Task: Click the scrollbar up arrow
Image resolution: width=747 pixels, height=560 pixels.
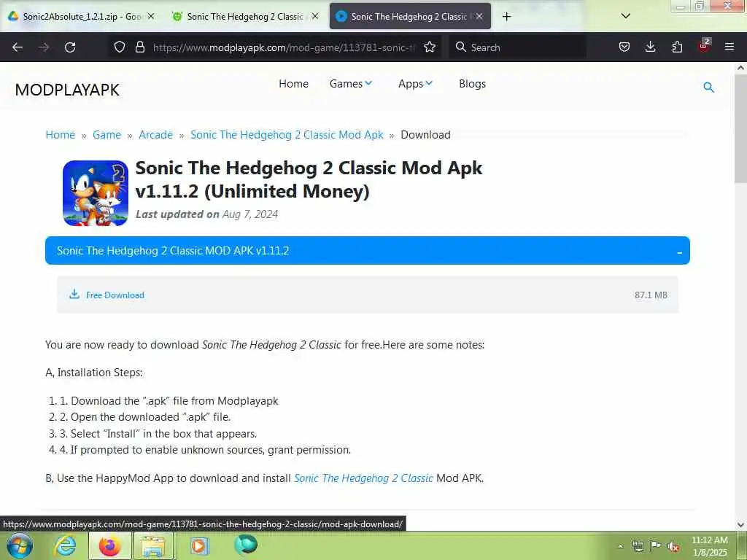Action: coord(740,68)
